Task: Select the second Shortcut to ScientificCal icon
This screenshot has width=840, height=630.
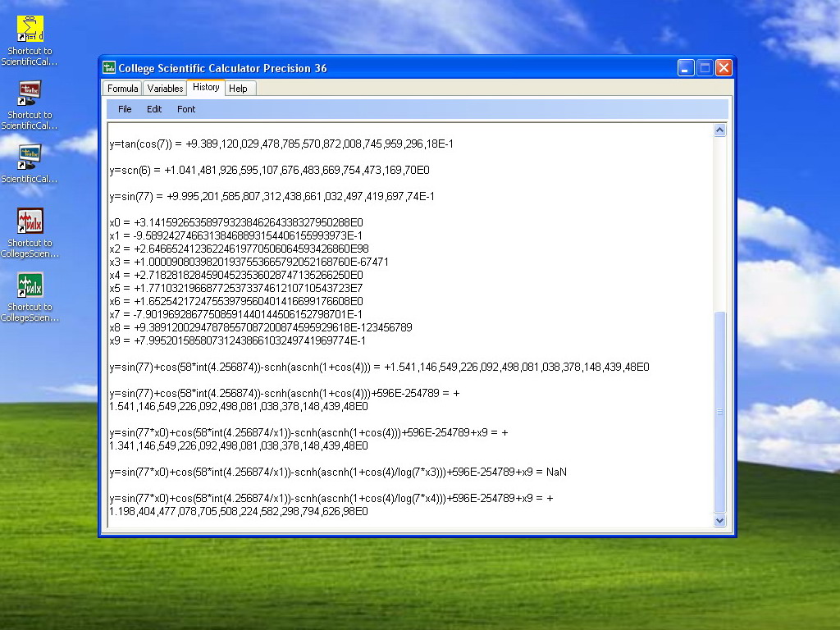Action: [30, 105]
